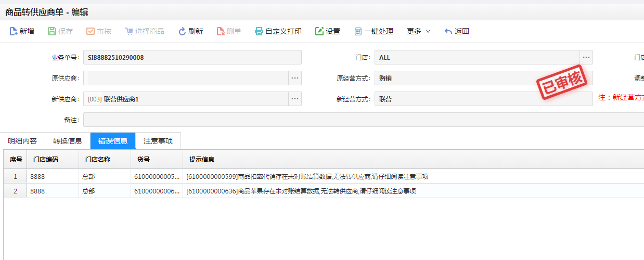Screen dimensions: 644x260
Task: Expand the 更多 (More) dropdown menu
Action: pyautogui.click(x=418, y=31)
